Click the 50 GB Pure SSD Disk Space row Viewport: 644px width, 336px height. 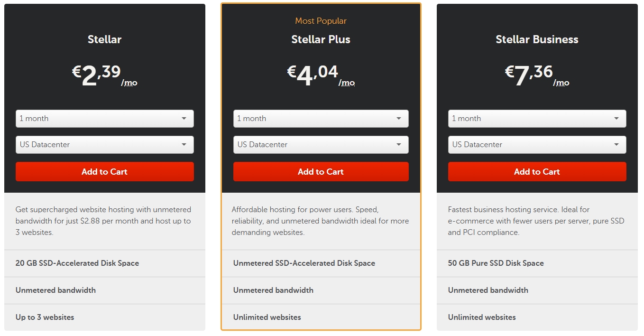(537, 263)
